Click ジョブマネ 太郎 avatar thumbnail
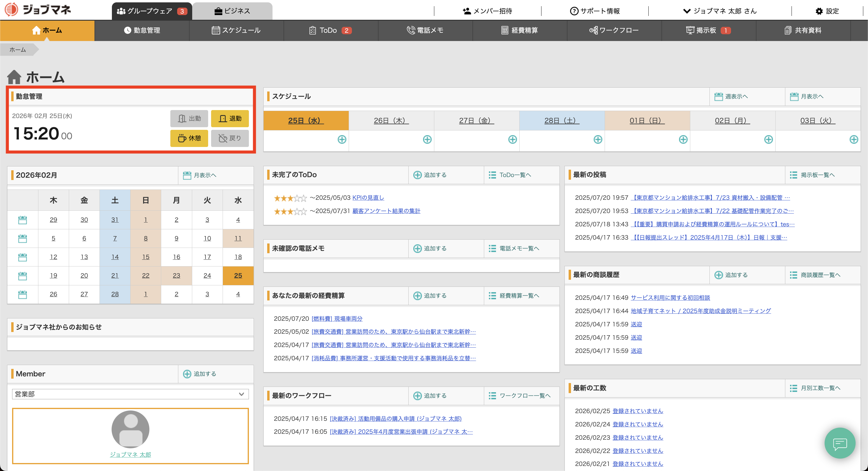Image resolution: width=868 pixels, height=471 pixels. point(130,429)
